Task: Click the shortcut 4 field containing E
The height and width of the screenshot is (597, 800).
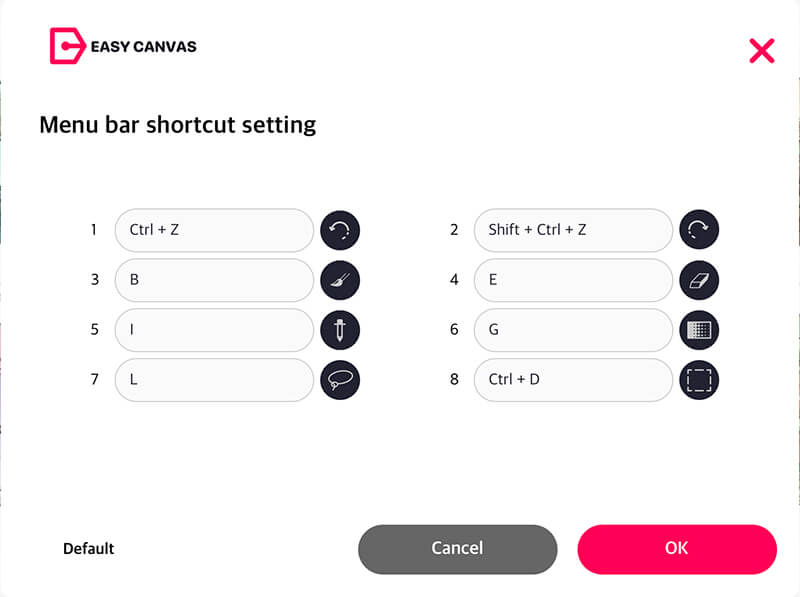Action: tap(573, 280)
